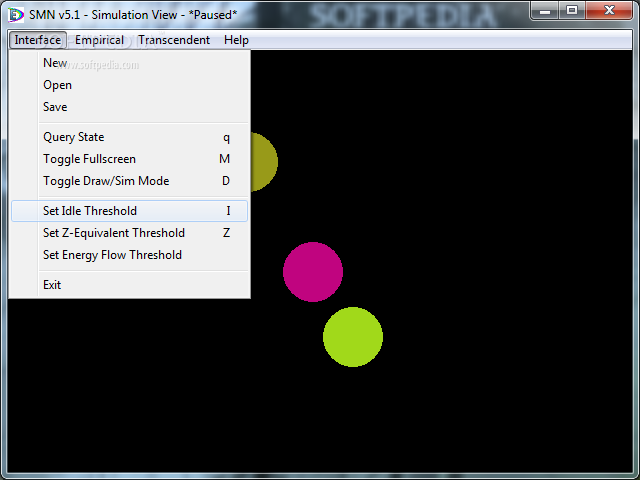Choose Exit from the Interface menu

coord(129,285)
